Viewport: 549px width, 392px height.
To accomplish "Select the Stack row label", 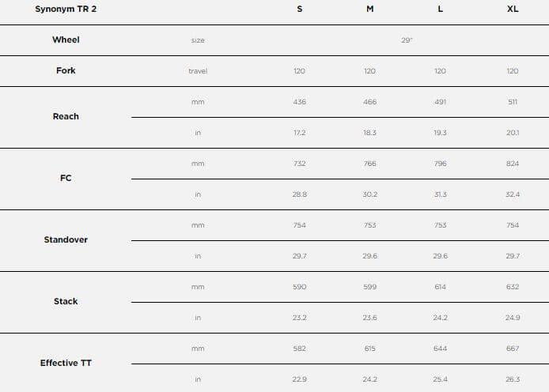I will pyautogui.click(x=66, y=301).
